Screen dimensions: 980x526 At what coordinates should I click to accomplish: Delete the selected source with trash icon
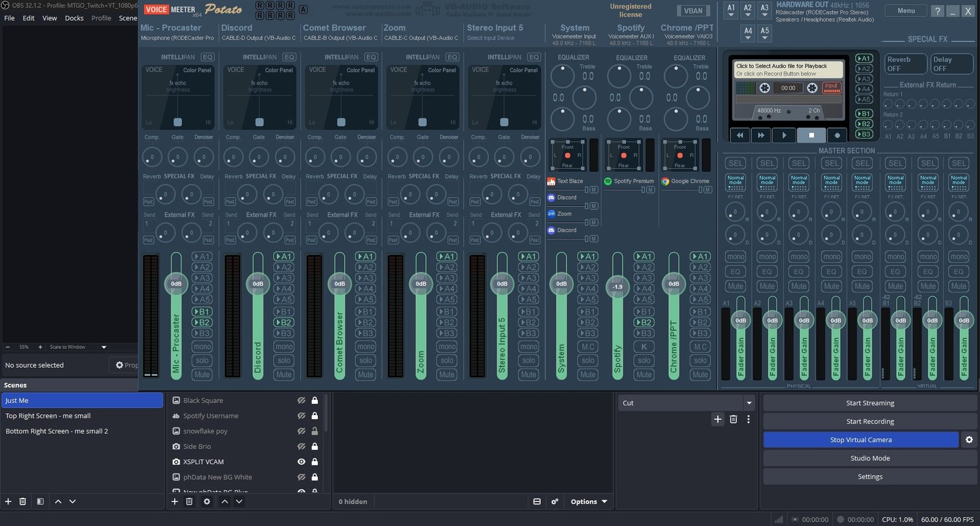point(189,501)
